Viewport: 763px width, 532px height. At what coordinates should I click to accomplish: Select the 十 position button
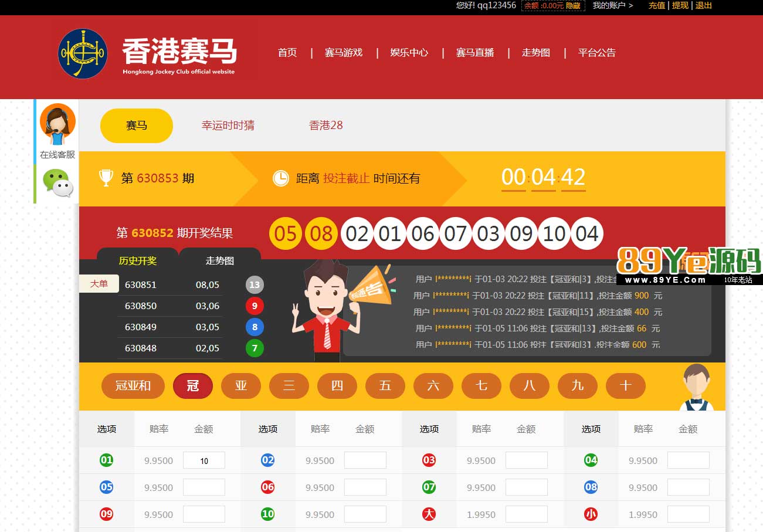coord(626,386)
